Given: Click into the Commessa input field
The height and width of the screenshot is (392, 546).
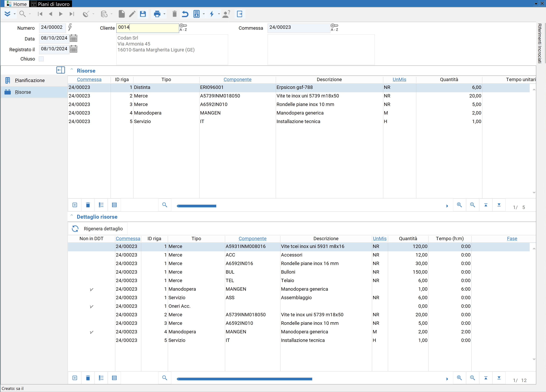Looking at the screenshot, I should 299,28.
